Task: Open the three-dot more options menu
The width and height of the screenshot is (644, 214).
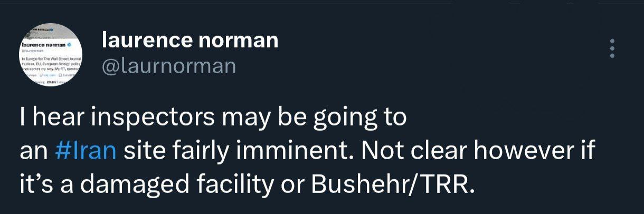Action: (612, 48)
